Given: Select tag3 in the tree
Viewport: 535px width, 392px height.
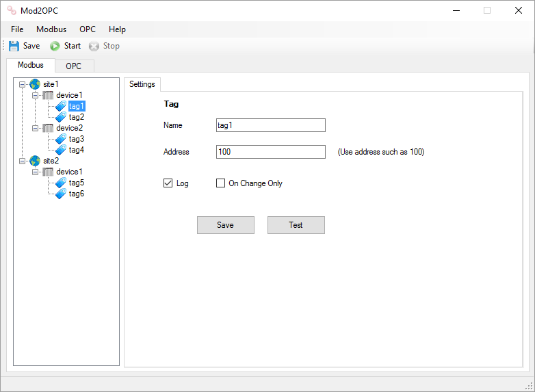Looking at the screenshot, I should [77, 139].
